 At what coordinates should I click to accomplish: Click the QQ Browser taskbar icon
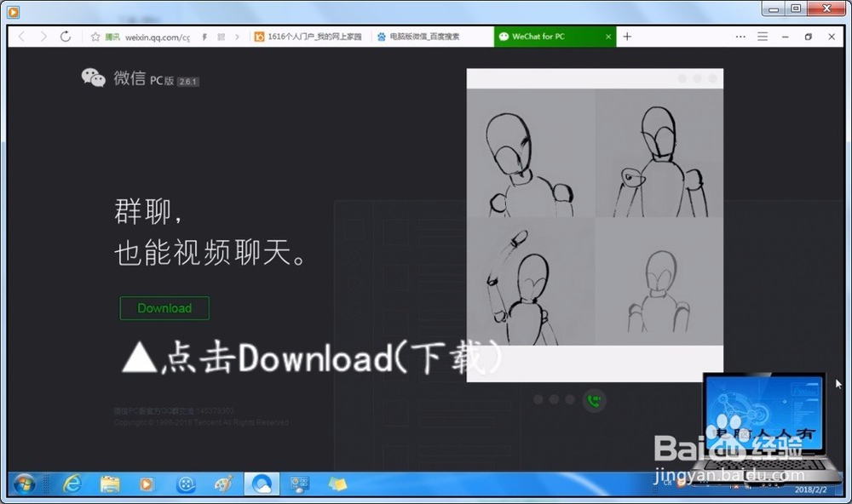pyautogui.click(x=260, y=484)
